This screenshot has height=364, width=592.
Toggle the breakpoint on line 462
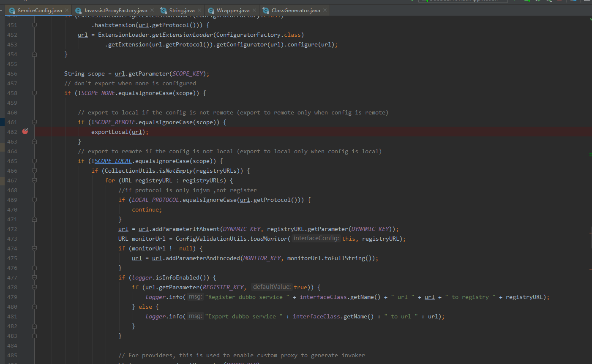25,131
